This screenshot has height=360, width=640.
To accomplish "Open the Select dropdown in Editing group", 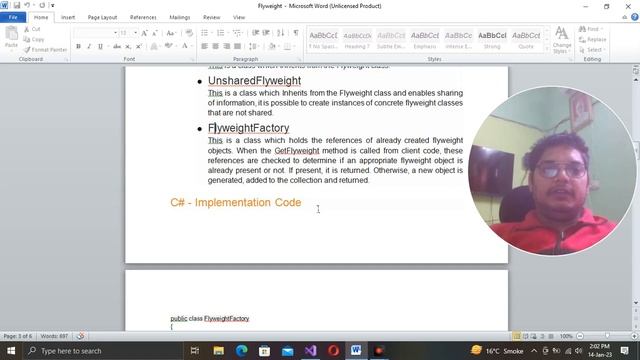I will click(592, 50).
